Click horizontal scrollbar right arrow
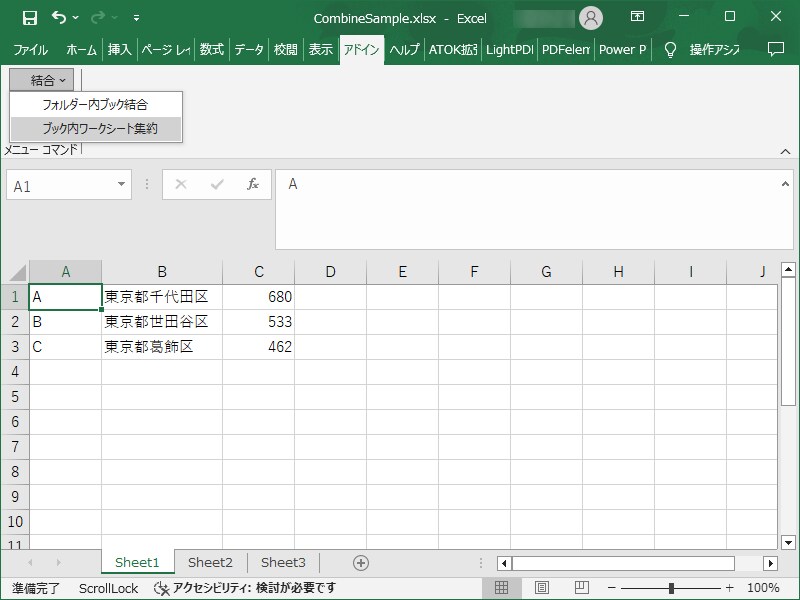800x600 pixels. click(770, 563)
